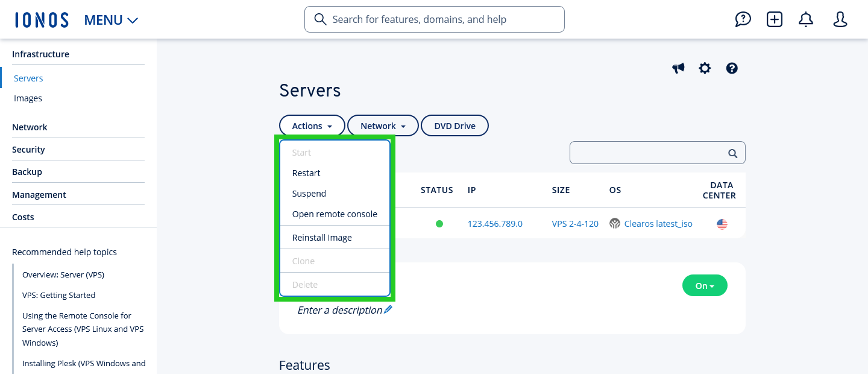
Task: Toggle the Actions dropdown button
Action: pos(312,126)
